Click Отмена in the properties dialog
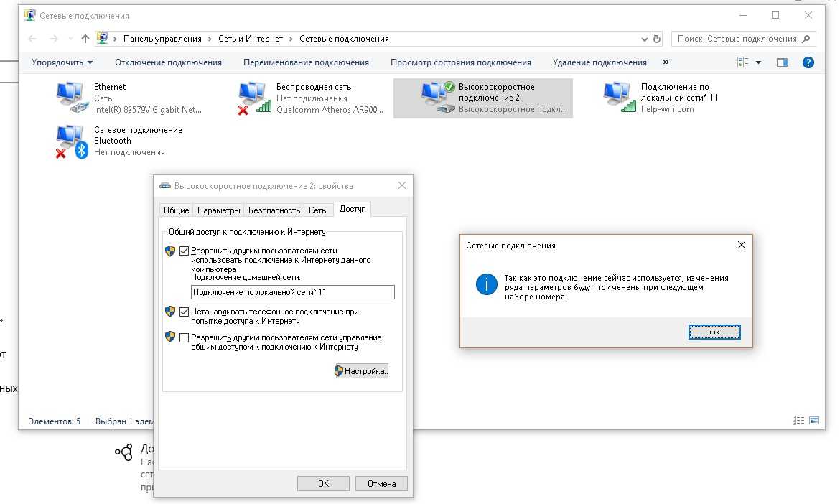Screen dimensions: 840x504 pyautogui.click(x=381, y=484)
